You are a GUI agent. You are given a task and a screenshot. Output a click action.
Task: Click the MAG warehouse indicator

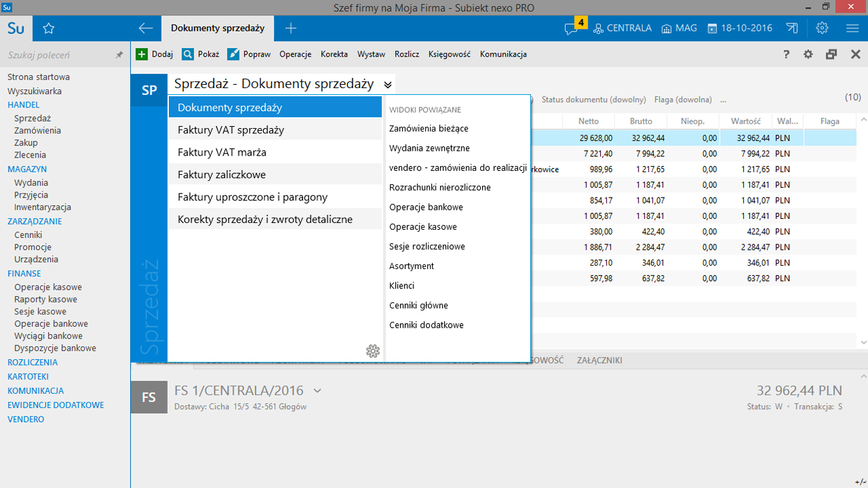(679, 28)
